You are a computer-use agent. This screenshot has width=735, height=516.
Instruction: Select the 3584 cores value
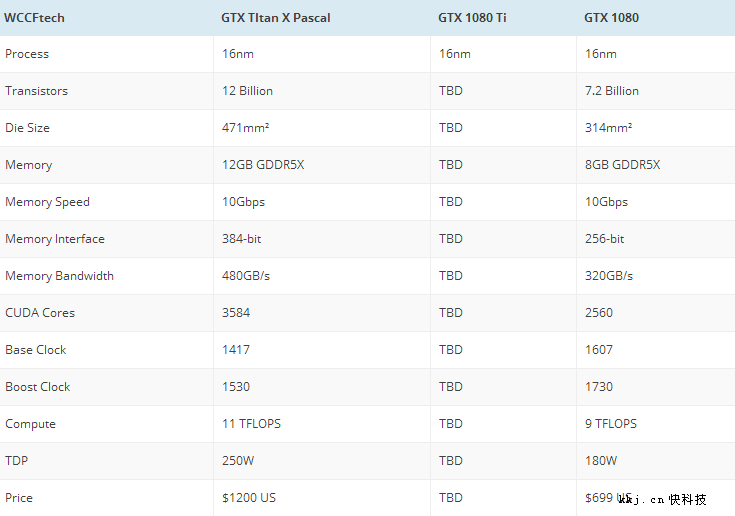(x=236, y=313)
